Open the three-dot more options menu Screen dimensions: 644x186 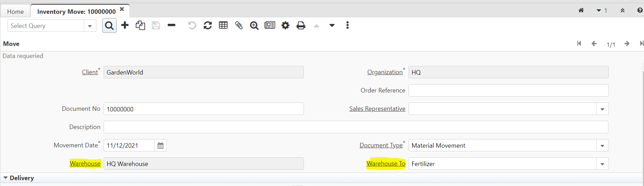(x=347, y=25)
